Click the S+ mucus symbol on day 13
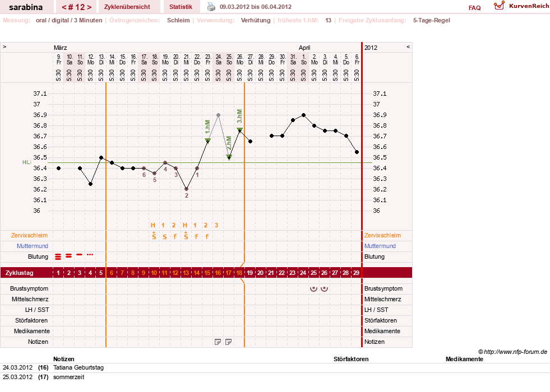The width and height of the screenshot is (550, 392). pyautogui.click(x=186, y=236)
